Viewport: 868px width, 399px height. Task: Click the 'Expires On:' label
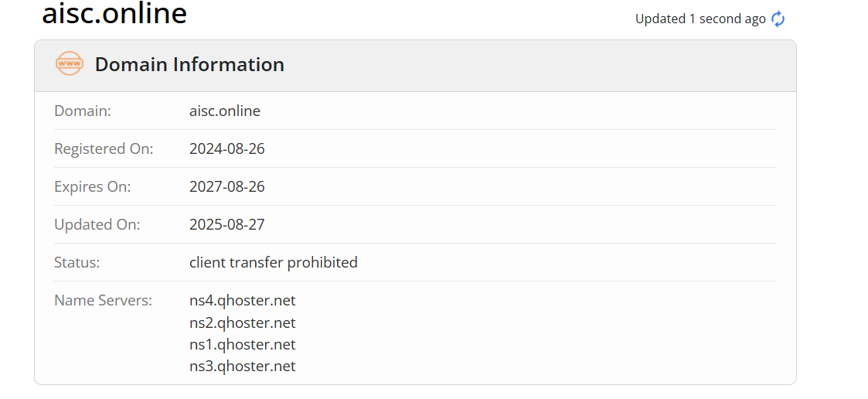93,186
